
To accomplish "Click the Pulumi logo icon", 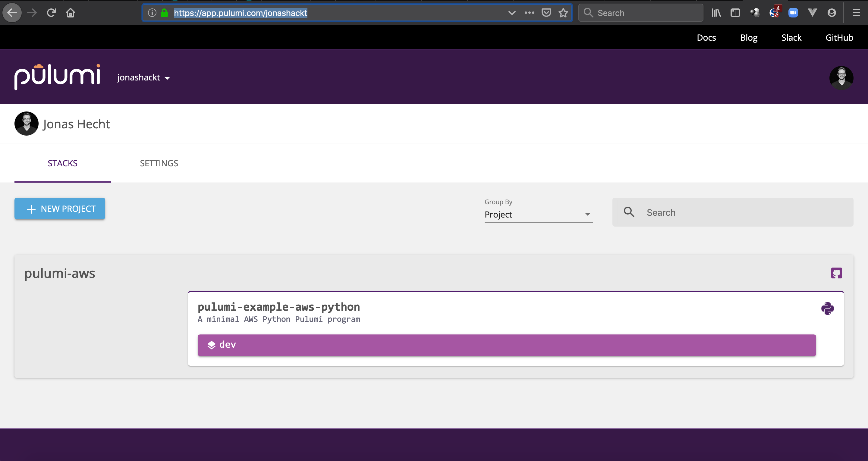I will click(x=57, y=77).
